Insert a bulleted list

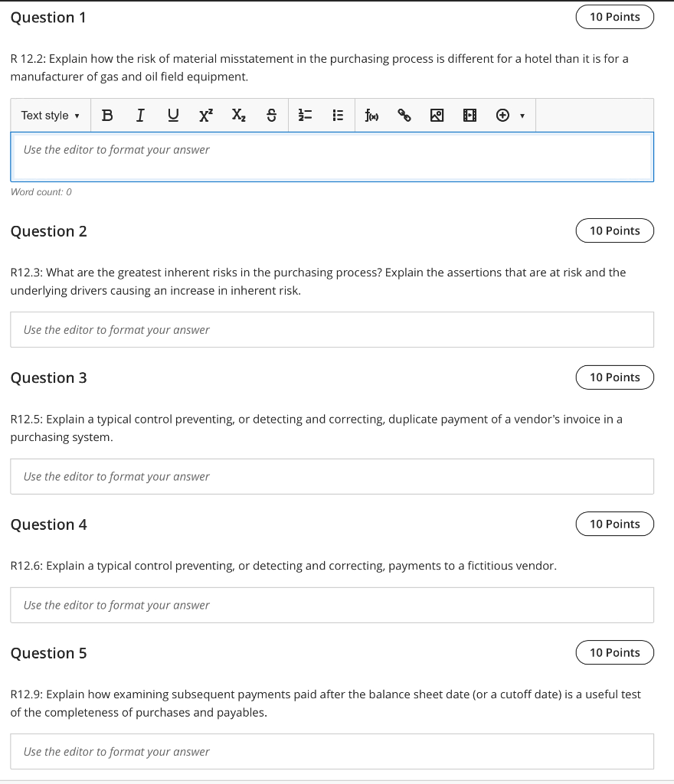(x=337, y=115)
